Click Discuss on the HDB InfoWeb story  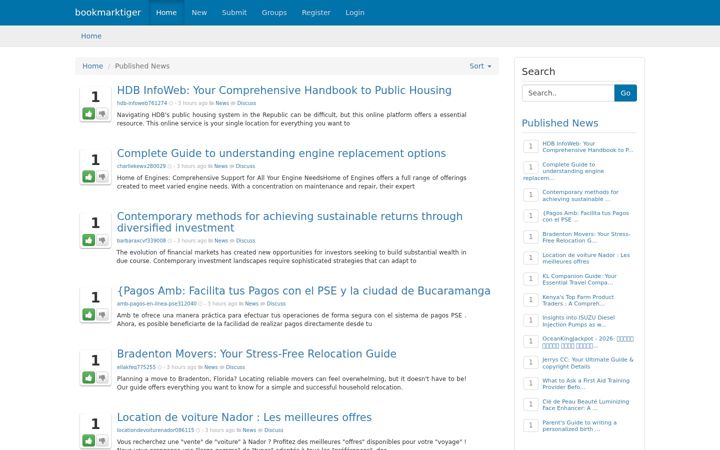click(x=247, y=103)
